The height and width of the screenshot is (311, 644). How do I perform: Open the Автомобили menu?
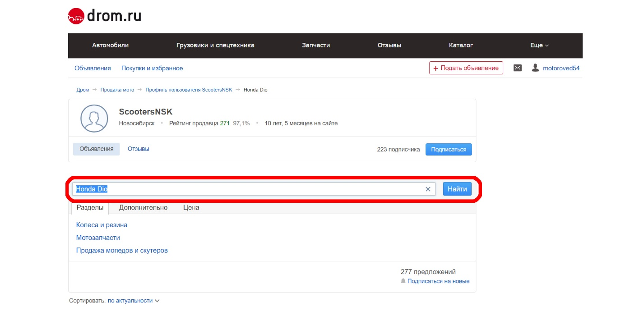(111, 45)
